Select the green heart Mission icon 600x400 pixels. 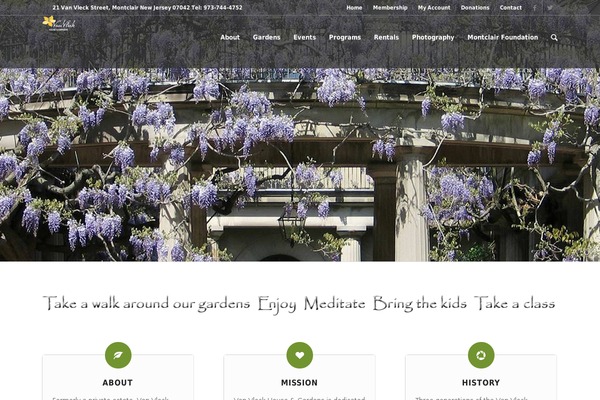pos(300,355)
